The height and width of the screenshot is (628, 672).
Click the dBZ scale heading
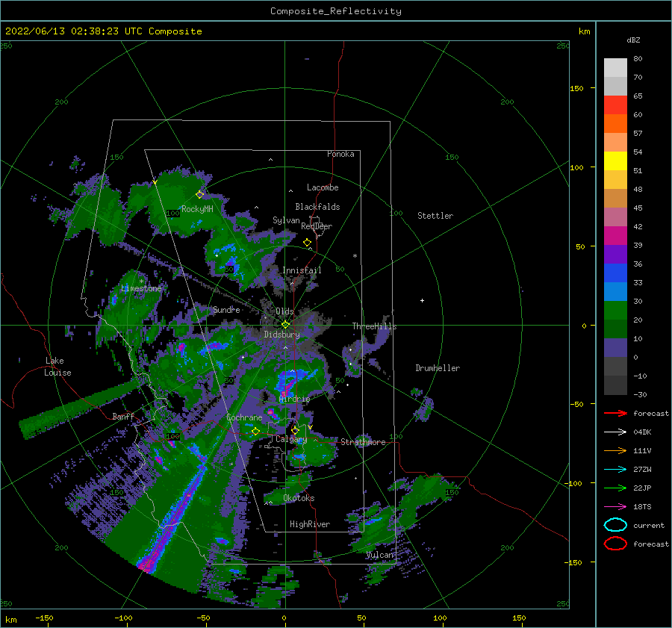[x=633, y=40]
